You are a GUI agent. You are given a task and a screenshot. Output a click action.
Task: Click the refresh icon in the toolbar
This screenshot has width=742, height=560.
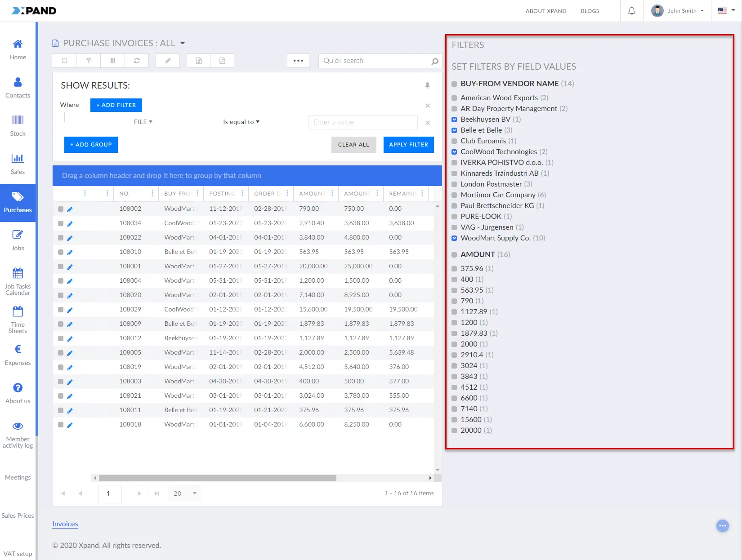(x=137, y=61)
